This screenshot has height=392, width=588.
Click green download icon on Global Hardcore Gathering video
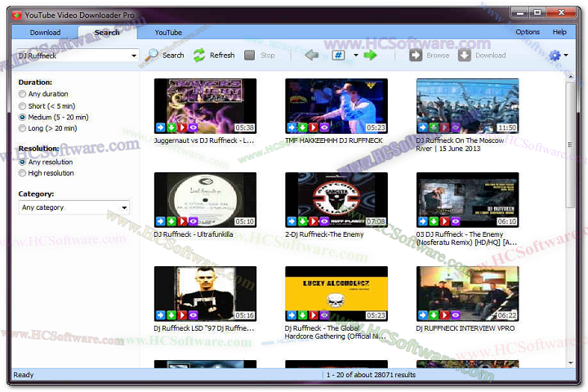pyautogui.click(x=303, y=315)
